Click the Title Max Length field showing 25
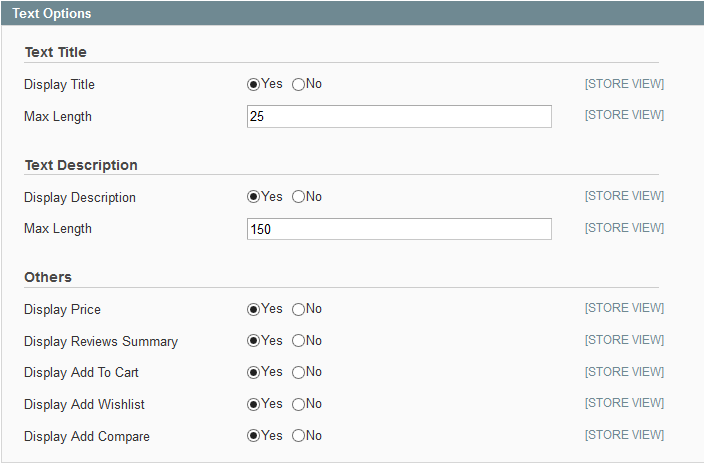Screen dimensions: 704x471 click(x=399, y=116)
